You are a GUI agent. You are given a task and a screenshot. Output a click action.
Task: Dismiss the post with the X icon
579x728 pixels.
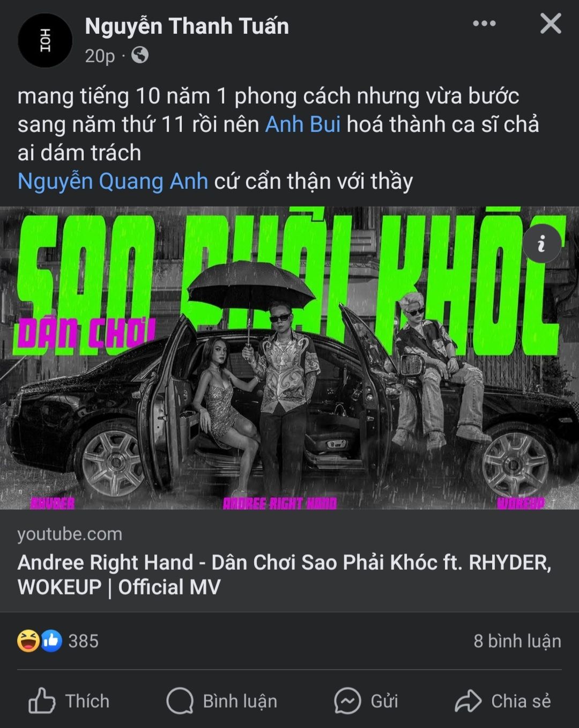tap(551, 24)
